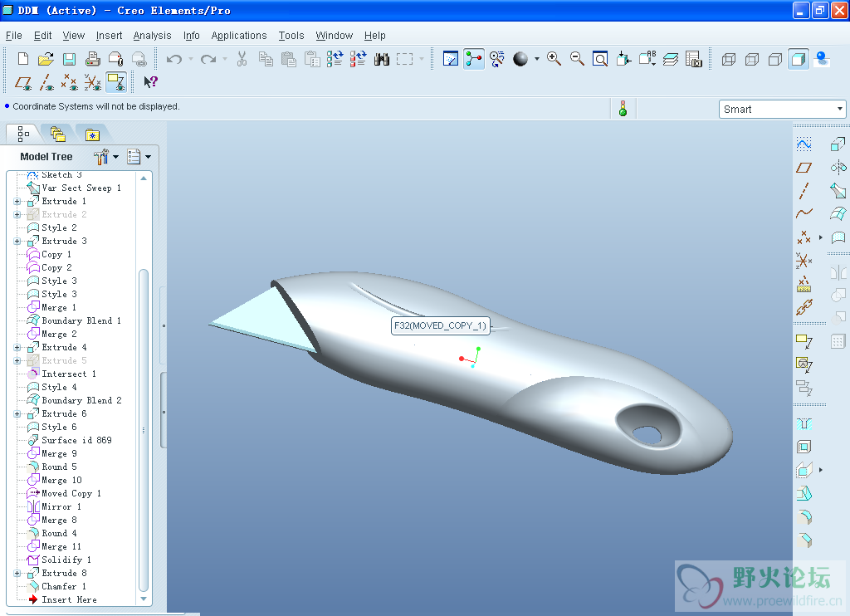Select the Variable Section Sweep tool on right toolbar
Screen dimensions: 850x616
[838, 190]
